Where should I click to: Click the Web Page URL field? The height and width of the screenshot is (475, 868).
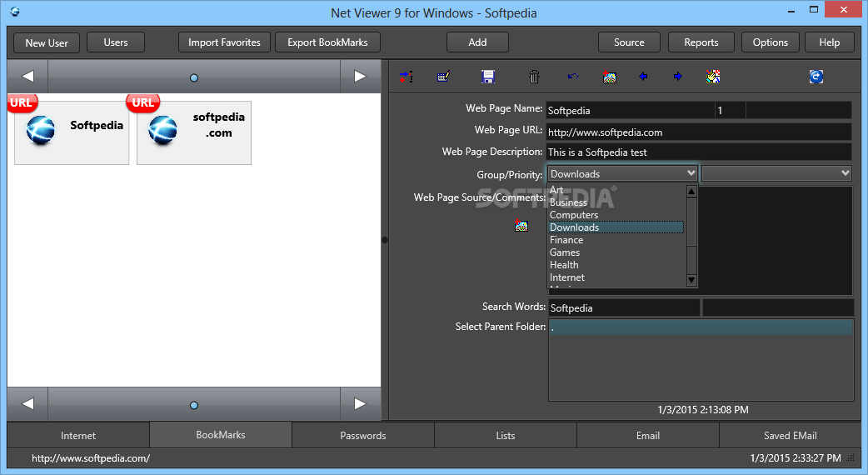tap(699, 132)
